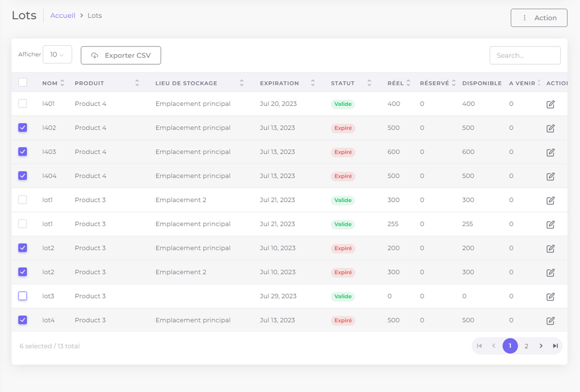Edit lot4 via pencil icon

[550, 321]
